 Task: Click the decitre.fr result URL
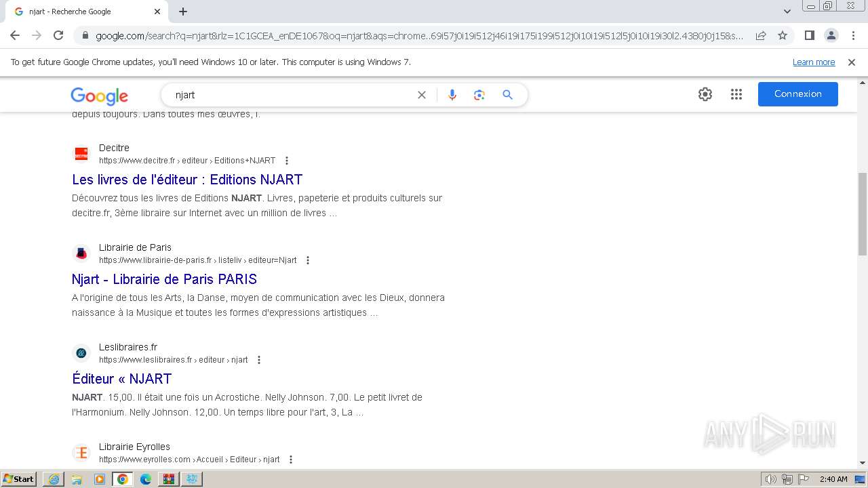pos(187,161)
